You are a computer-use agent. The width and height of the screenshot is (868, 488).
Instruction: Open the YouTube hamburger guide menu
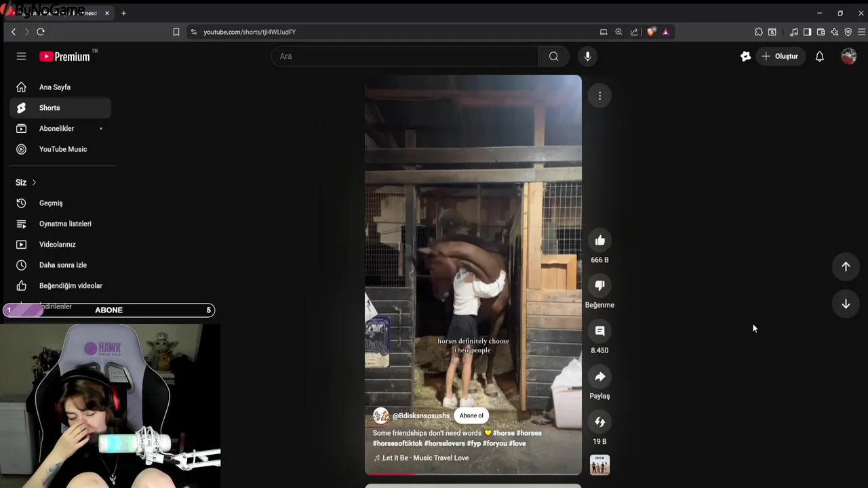21,56
